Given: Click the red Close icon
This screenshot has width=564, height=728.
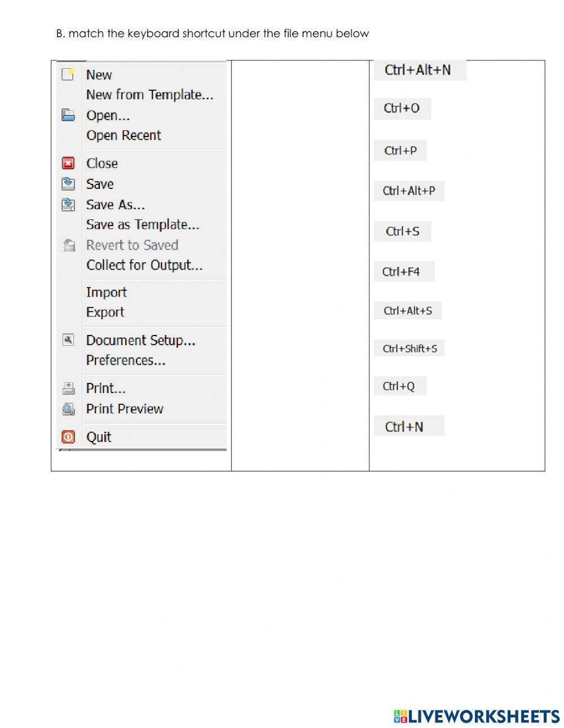Looking at the screenshot, I should coord(68,163).
